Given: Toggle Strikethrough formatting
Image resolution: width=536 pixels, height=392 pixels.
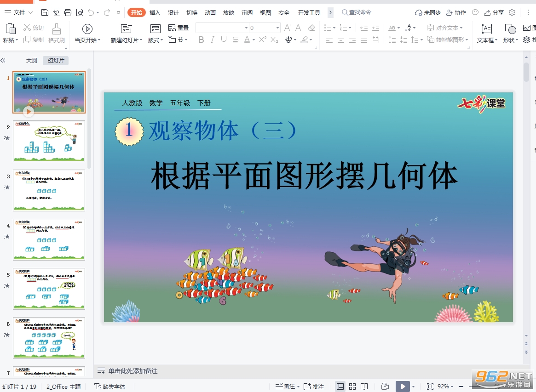Looking at the screenshot, I should pos(236,40).
